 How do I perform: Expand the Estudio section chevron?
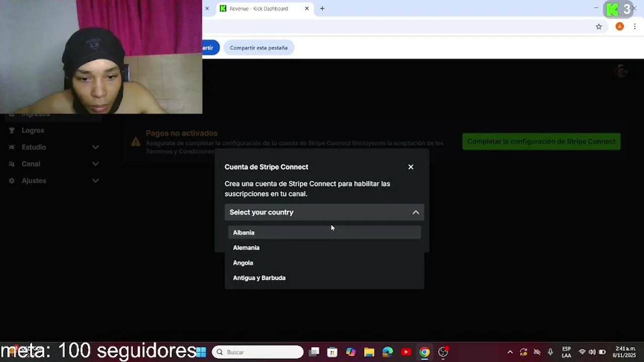96,147
